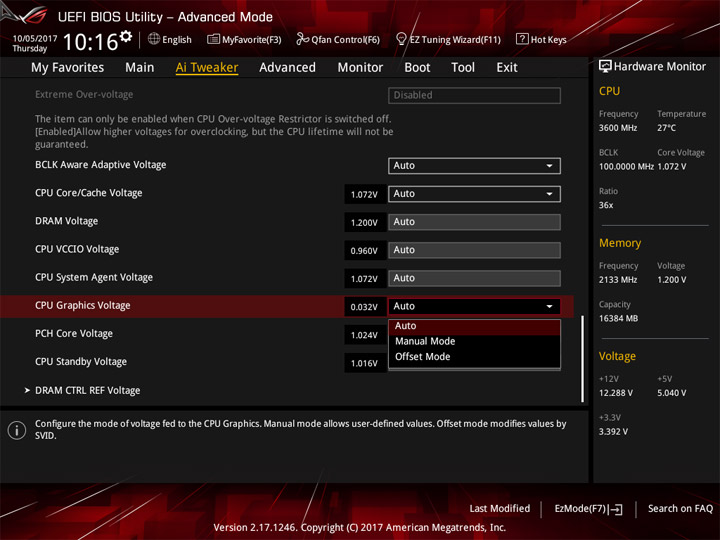This screenshot has width=720, height=540.
Task: Go to the Advanced tab
Action: point(287,68)
